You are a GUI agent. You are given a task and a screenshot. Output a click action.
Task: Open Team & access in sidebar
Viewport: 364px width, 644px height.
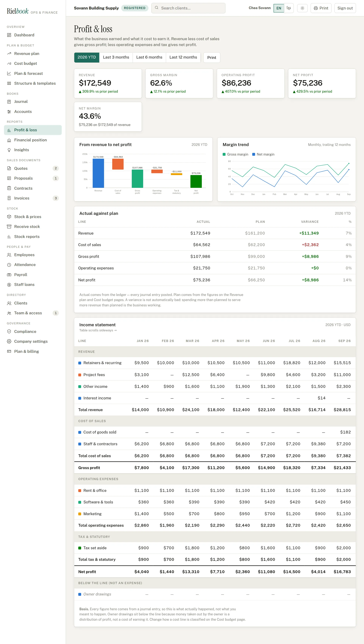pyautogui.click(x=33, y=313)
